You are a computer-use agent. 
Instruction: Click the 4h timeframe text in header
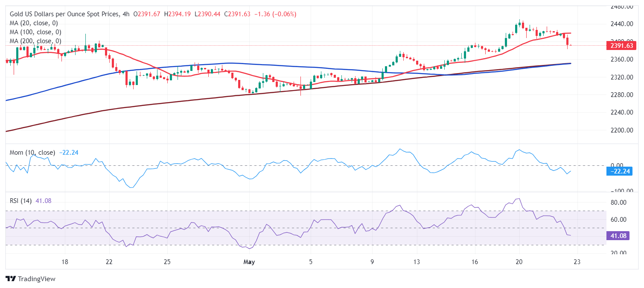click(x=127, y=14)
